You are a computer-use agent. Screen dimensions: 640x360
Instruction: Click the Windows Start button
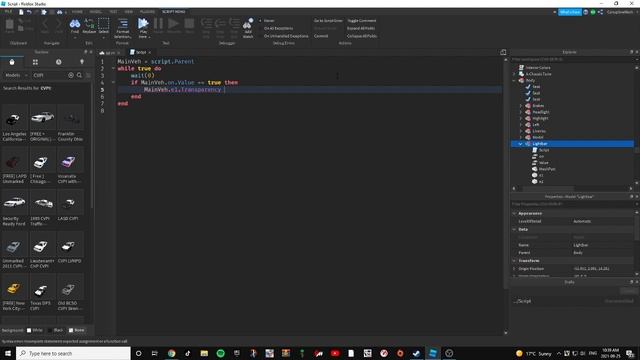point(8,353)
